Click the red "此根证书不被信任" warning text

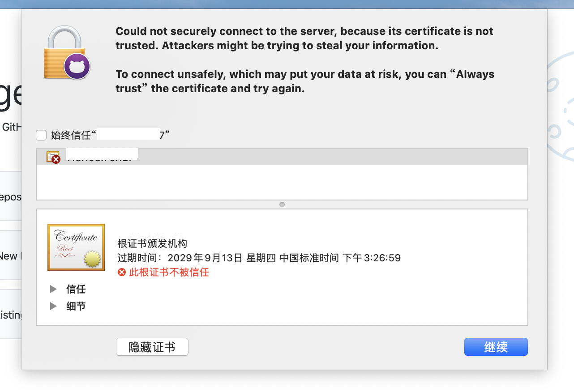coord(169,272)
